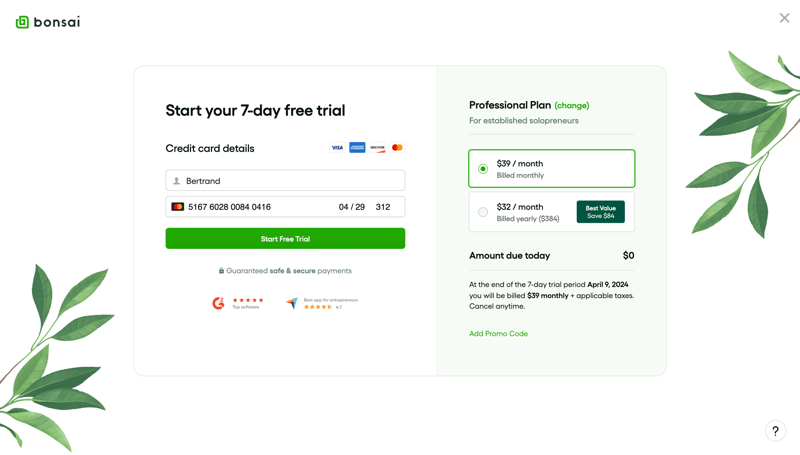Click the Bonsai logo
The height and width of the screenshot is (455, 800).
click(47, 22)
